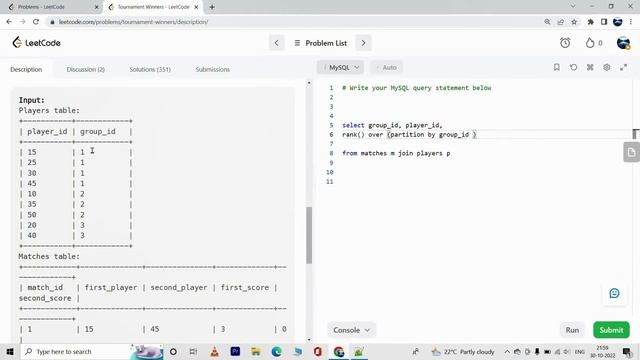Click the address bar URL

(x=133, y=22)
